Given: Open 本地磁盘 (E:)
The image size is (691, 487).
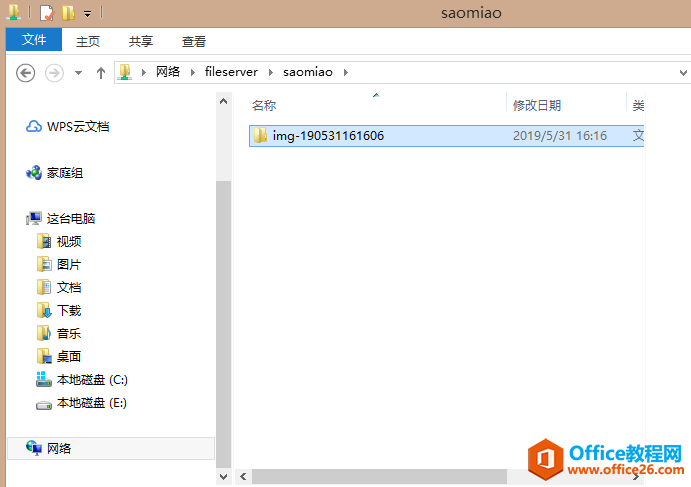Looking at the screenshot, I should coord(92,402).
